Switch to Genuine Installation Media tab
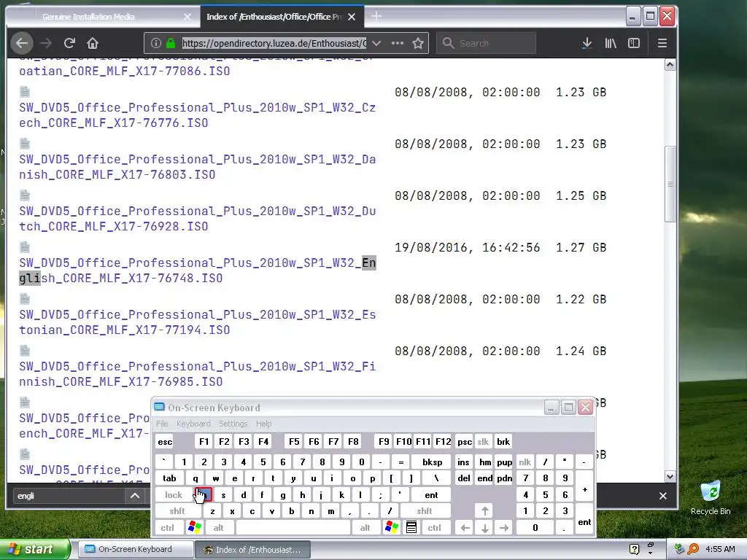The height and width of the screenshot is (560, 747). point(103,17)
